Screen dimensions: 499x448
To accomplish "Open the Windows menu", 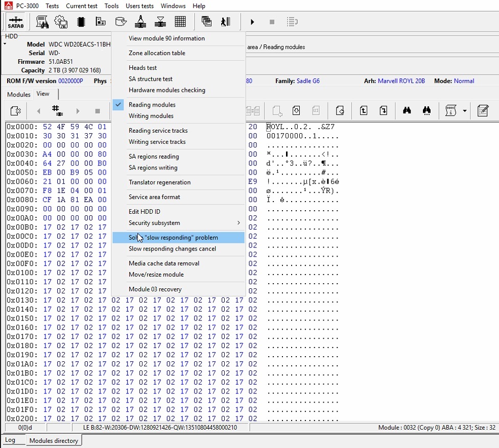I will [173, 6].
